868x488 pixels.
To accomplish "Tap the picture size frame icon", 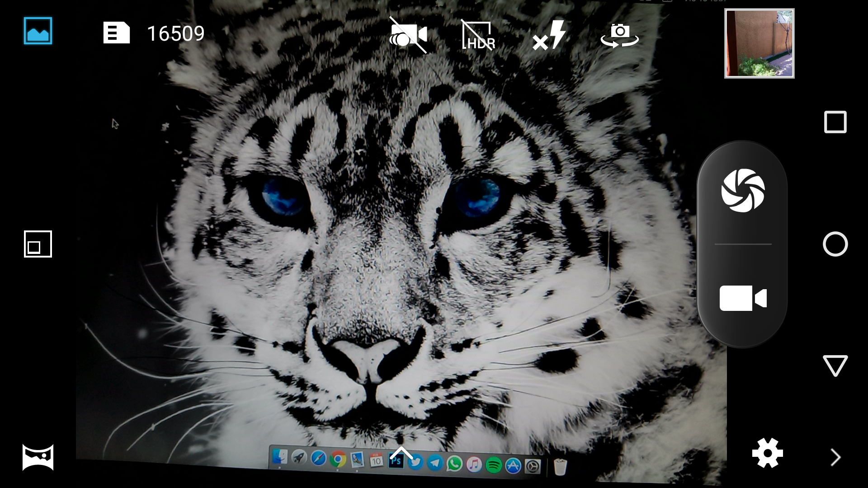I will [38, 244].
